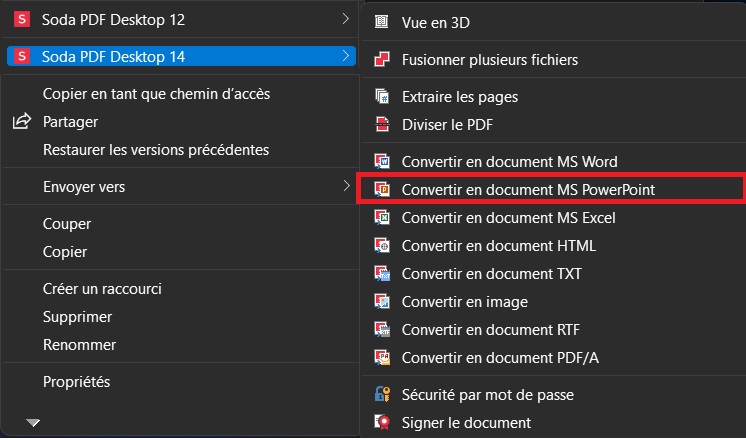Click the MS PowerPoint conversion icon
Screen dimensions: 746x440
tap(382, 189)
